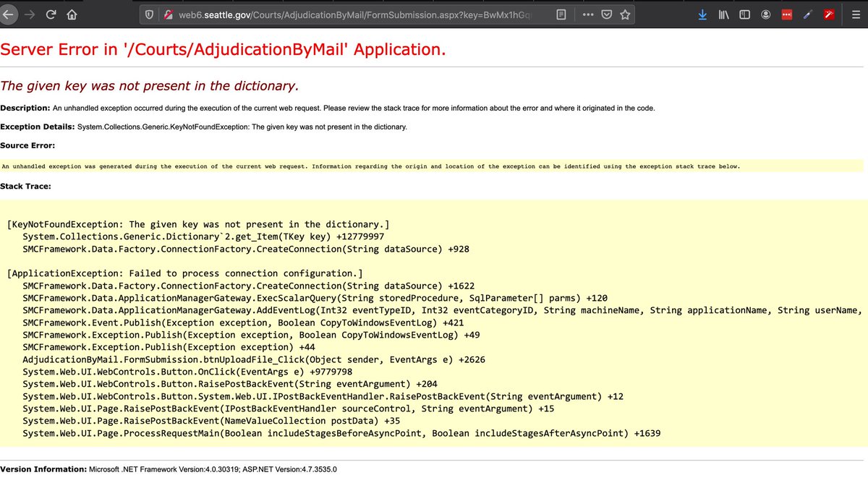Reload the current page
Screen dimensions: 868x483
[x=51, y=14]
